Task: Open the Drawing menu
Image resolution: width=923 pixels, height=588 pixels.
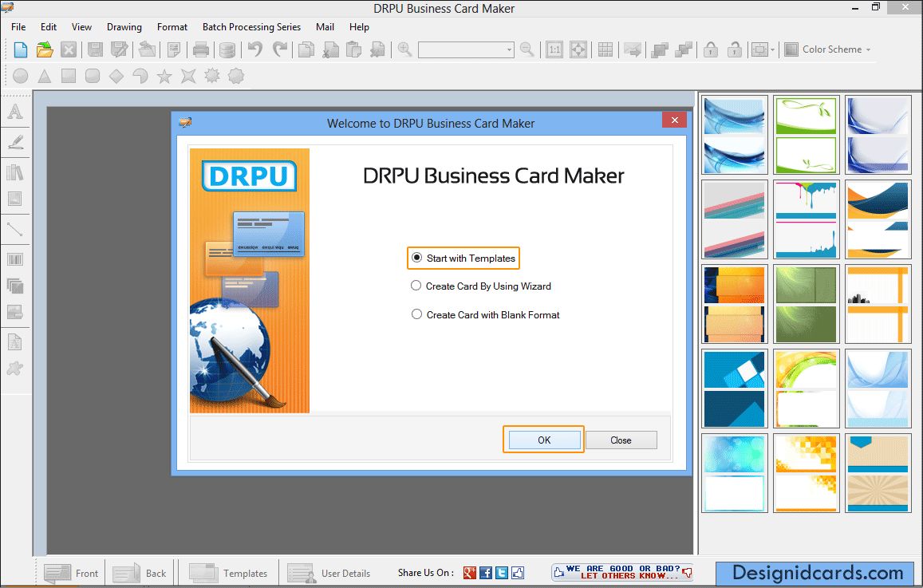Action: pyautogui.click(x=124, y=26)
